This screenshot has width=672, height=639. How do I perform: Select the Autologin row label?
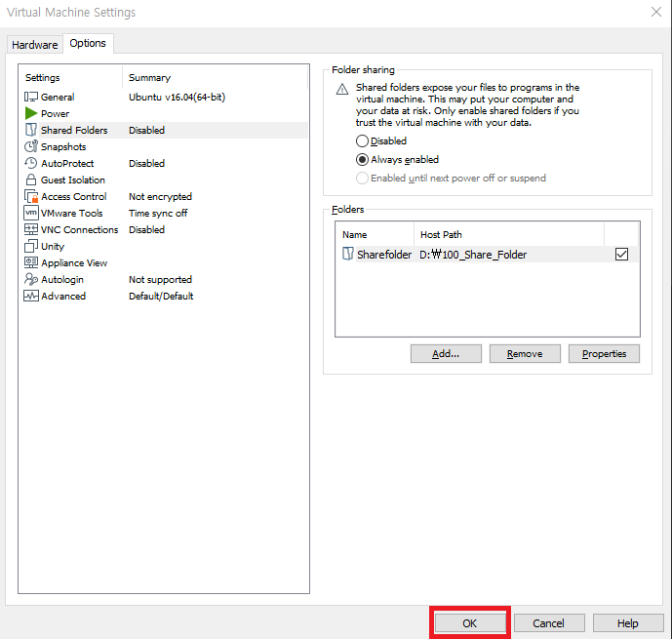coord(62,279)
